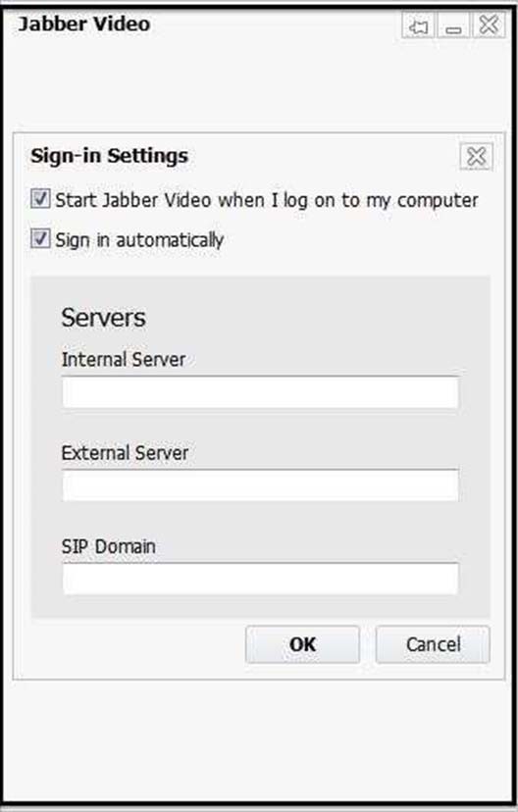The image size is (518, 812).
Task: Click the 'SIP Domain' field label
Action: [x=108, y=546]
